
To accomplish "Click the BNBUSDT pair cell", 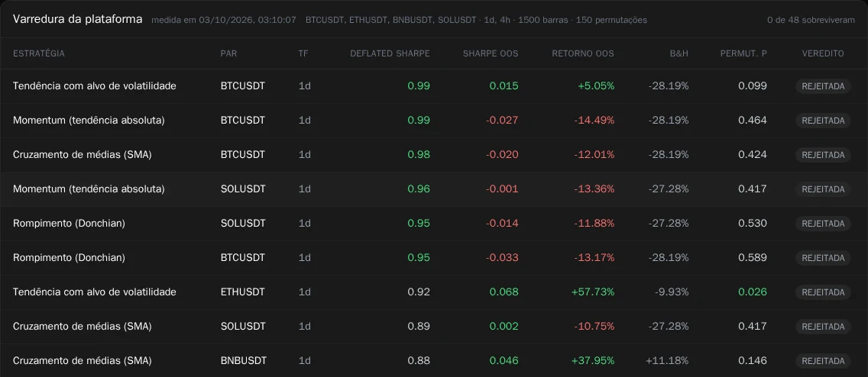I will coord(244,360).
